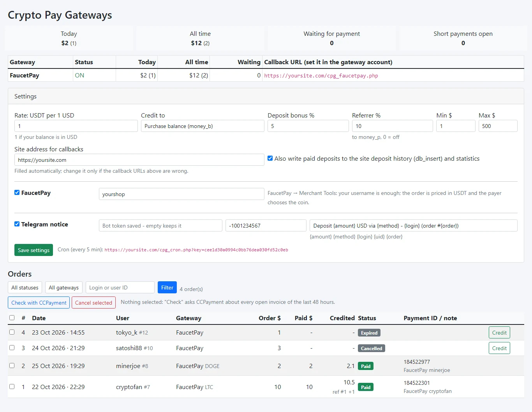
Task: Click the 'Cancelled' status badge
Action: (372, 348)
